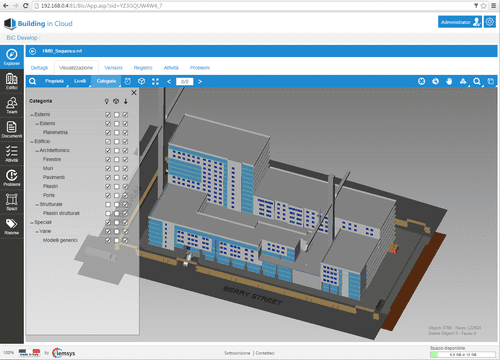Open the Team sidebar icon

click(12, 105)
